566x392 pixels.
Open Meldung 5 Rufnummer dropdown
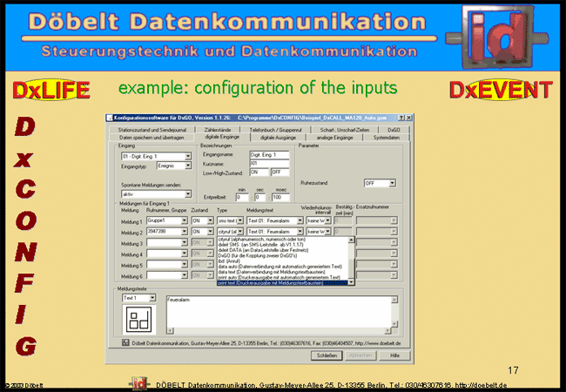pos(184,265)
